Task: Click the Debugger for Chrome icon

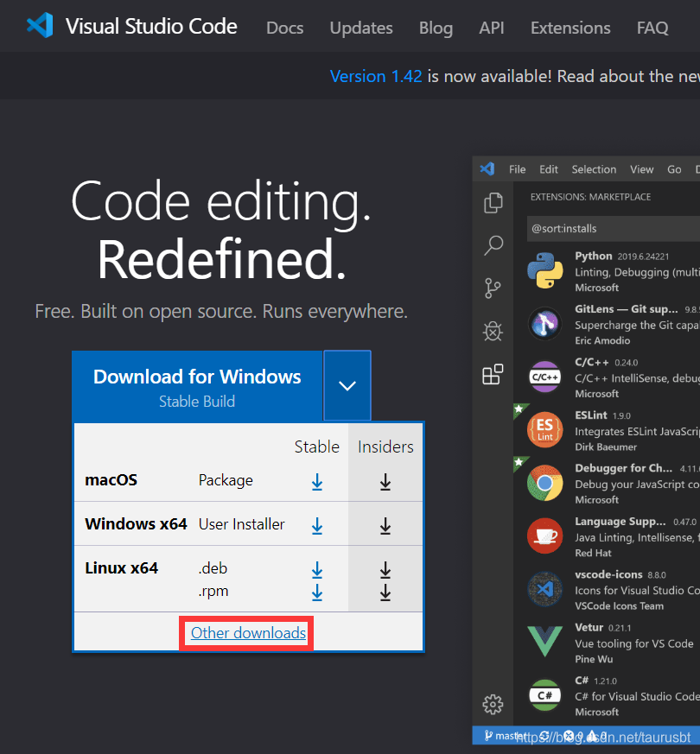Action: click(x=545, y=483)
